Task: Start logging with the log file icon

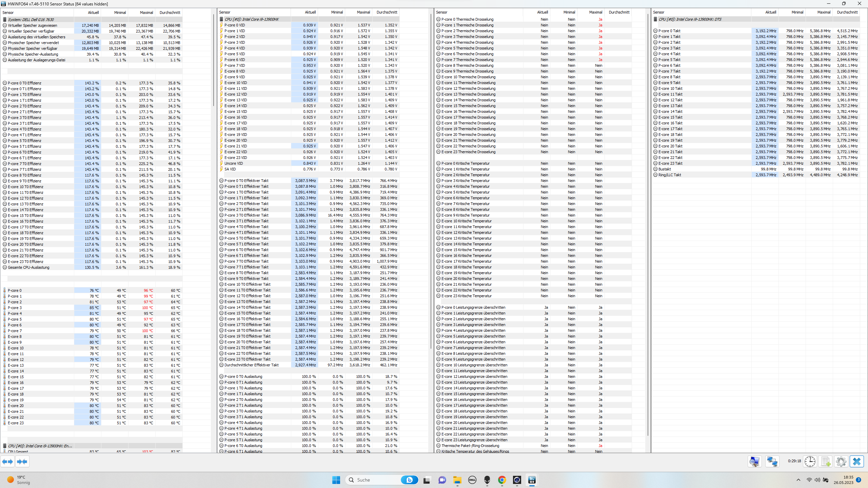Action: [x=826, y=462]
